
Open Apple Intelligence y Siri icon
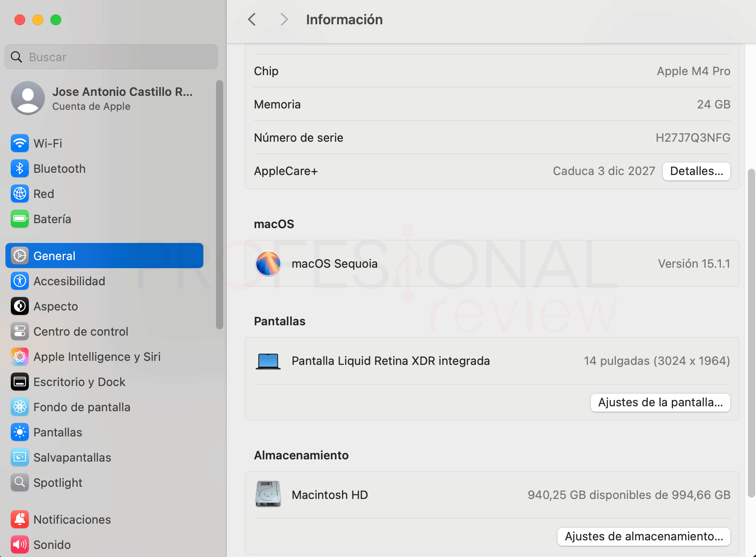pos(20,357)
